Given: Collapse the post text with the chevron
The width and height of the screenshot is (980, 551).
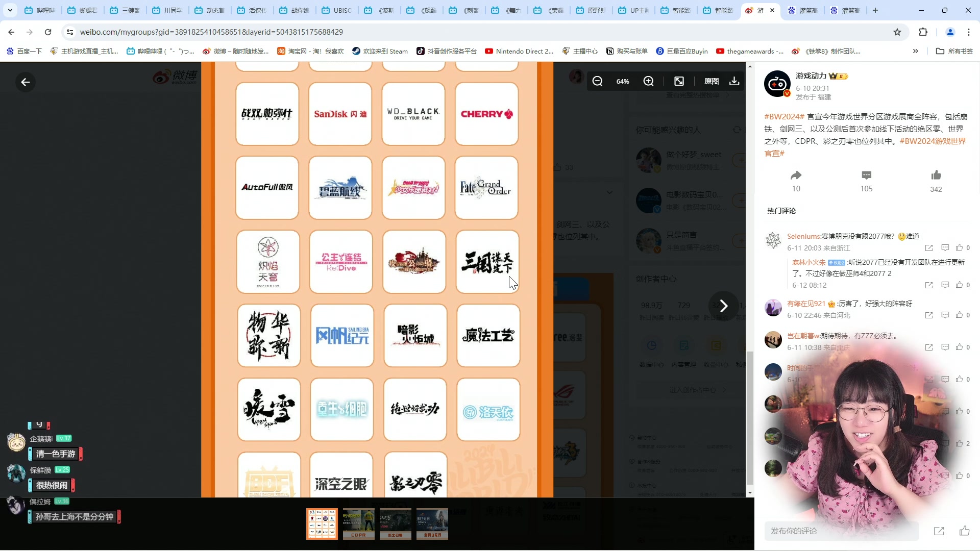Looking at the screenshot, I should 610,192.
